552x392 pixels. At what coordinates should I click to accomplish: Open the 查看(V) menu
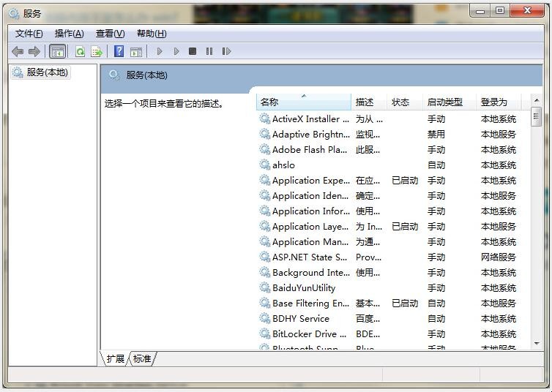tap(110, 34)
